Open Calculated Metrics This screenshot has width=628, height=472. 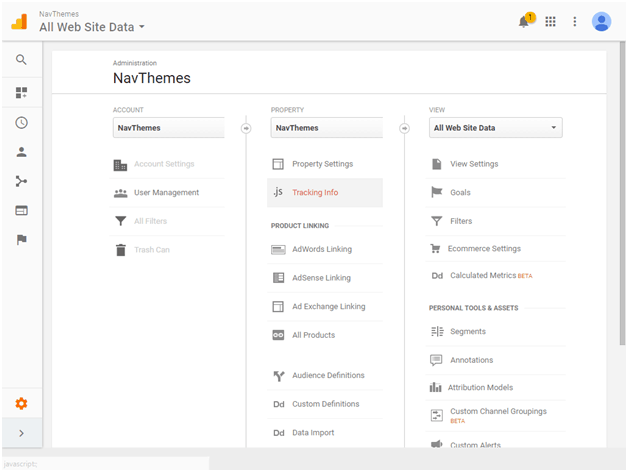pyautogui.click(x=483, y=276)
